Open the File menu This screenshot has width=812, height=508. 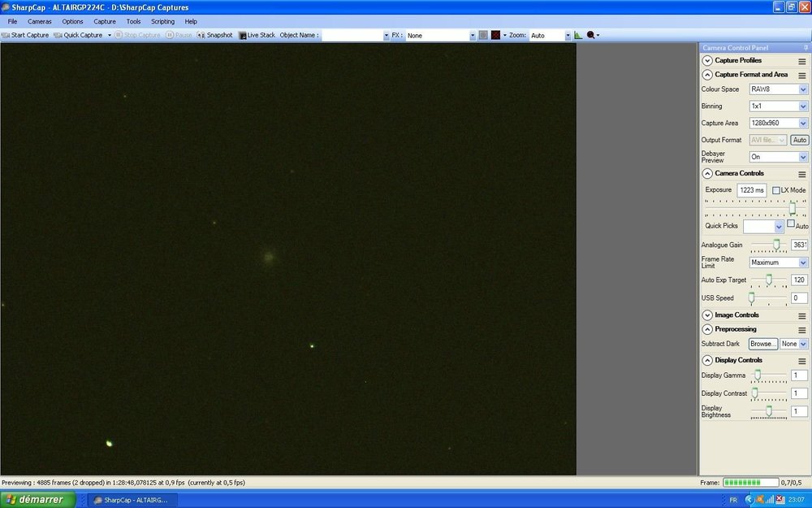(12, 21)
